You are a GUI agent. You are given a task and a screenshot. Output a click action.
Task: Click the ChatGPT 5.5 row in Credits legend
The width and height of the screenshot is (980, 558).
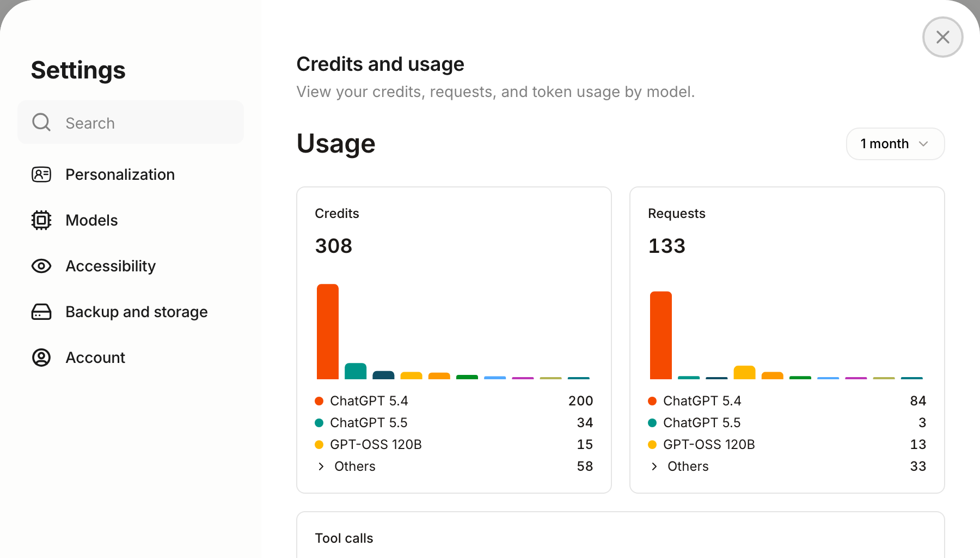(x=454, y=423)
